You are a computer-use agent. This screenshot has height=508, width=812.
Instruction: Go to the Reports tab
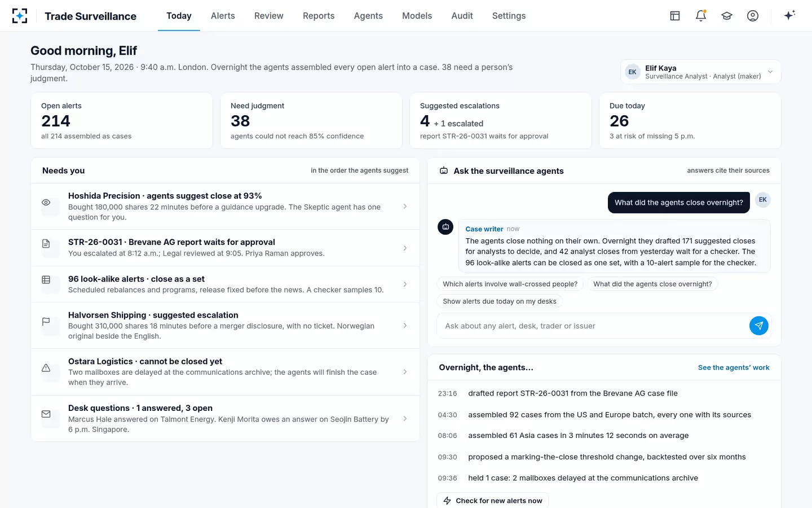tap(319, 16)
